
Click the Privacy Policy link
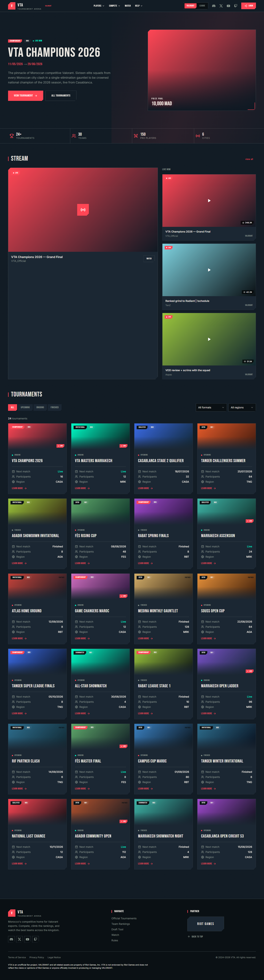(x=36, y=957)
